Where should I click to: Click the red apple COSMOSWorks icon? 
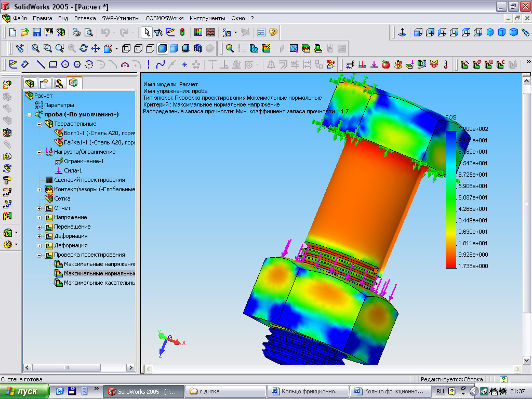[x=386, y=64]
